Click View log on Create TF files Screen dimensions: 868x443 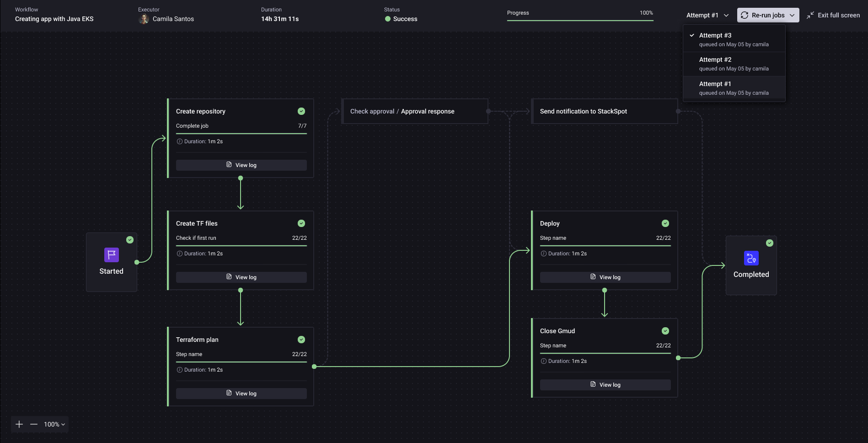point(241,277)
